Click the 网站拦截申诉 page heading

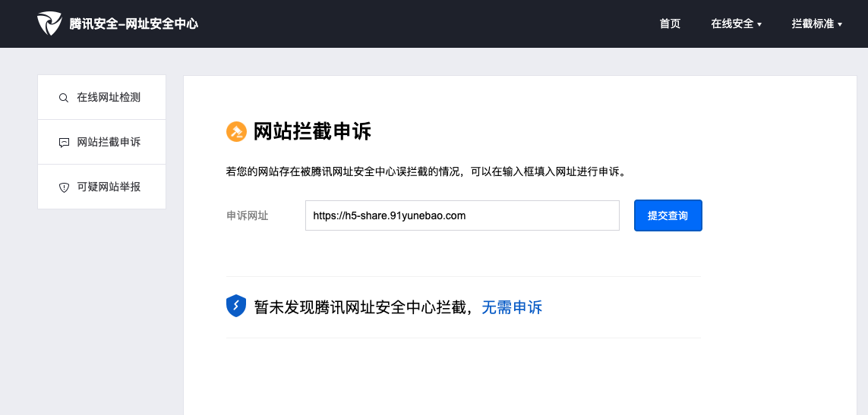312,132
